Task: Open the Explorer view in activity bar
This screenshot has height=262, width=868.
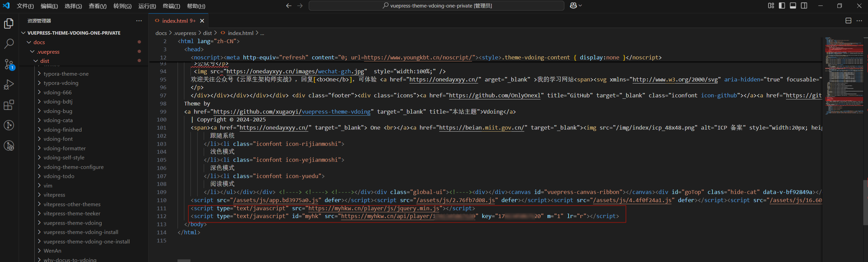Action: pos(9,23)
